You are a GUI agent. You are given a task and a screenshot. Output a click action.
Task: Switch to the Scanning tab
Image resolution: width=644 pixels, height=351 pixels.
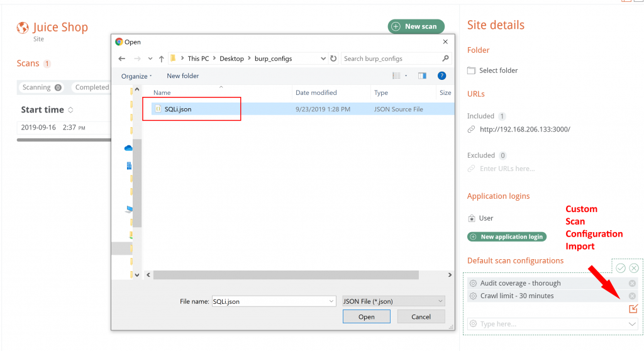coord(42,87)
